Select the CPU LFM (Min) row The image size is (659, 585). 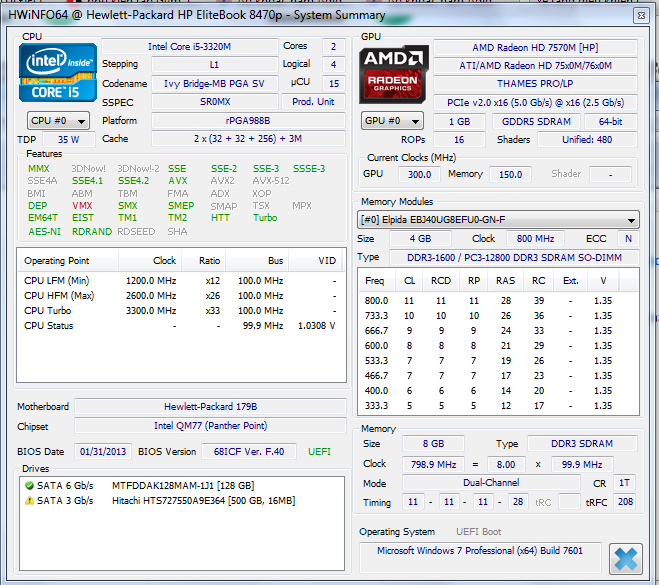181,281
